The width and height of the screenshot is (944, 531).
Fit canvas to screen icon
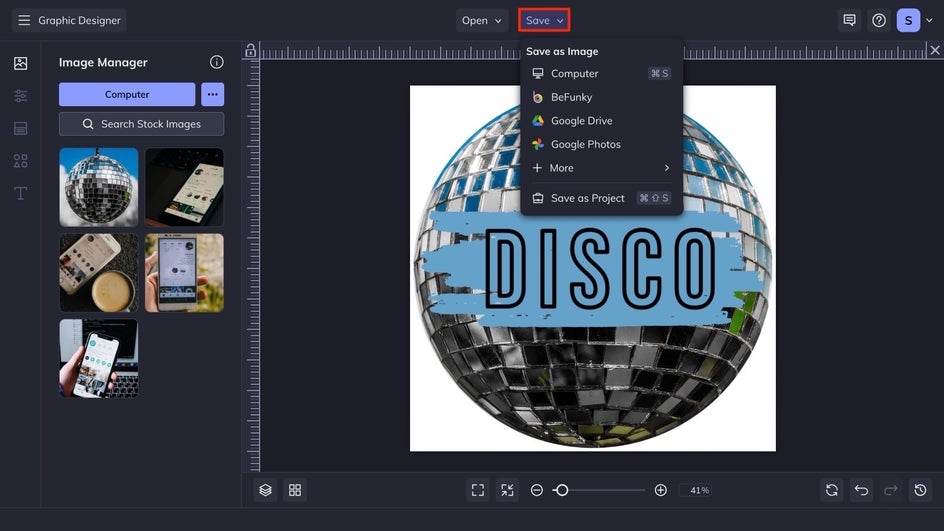click(x=478, y=490)
